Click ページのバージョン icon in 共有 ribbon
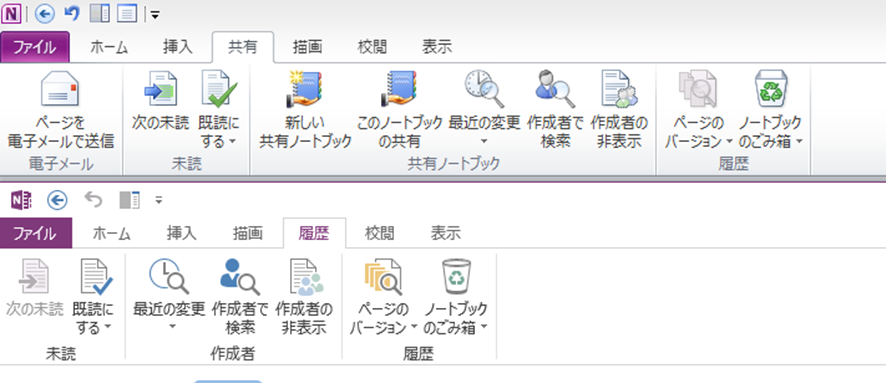This screenshot has height=383, width=886. pyautogui.click(x=698, y=89)
